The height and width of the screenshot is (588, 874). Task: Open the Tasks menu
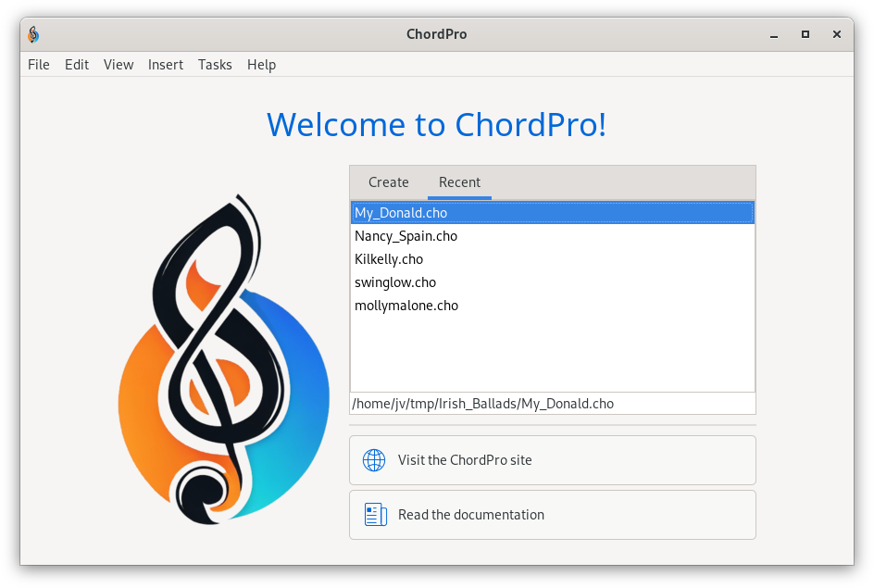(215, 65)
